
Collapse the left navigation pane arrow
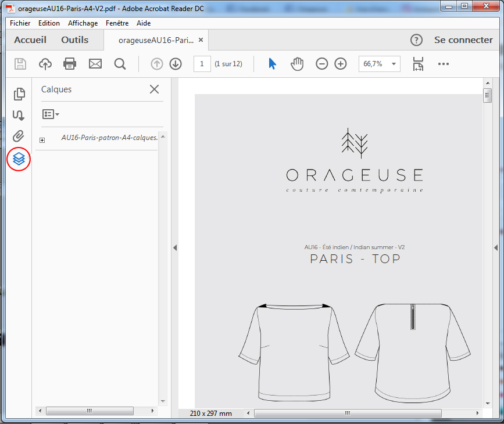(x=175, y=247)
